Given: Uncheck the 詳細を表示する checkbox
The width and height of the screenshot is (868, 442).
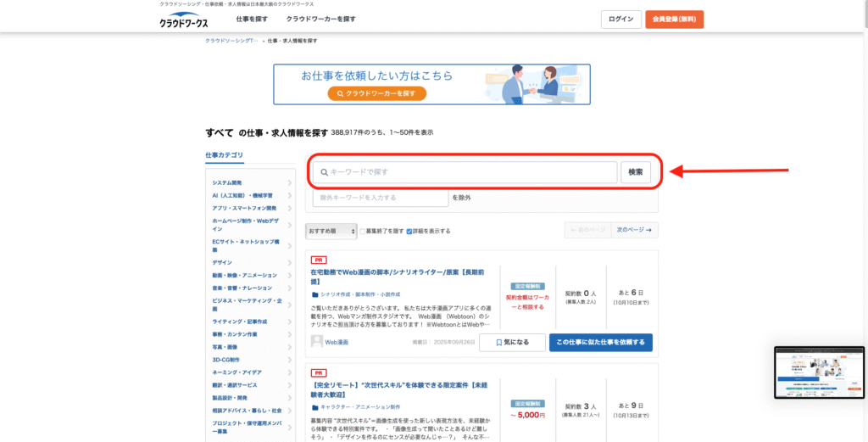Looking at the screenshot, I should (x=409, y=231).
